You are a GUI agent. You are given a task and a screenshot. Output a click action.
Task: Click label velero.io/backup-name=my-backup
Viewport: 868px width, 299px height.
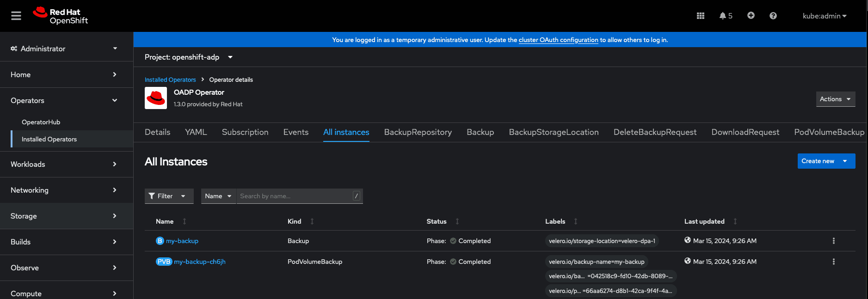click(597, 262)
